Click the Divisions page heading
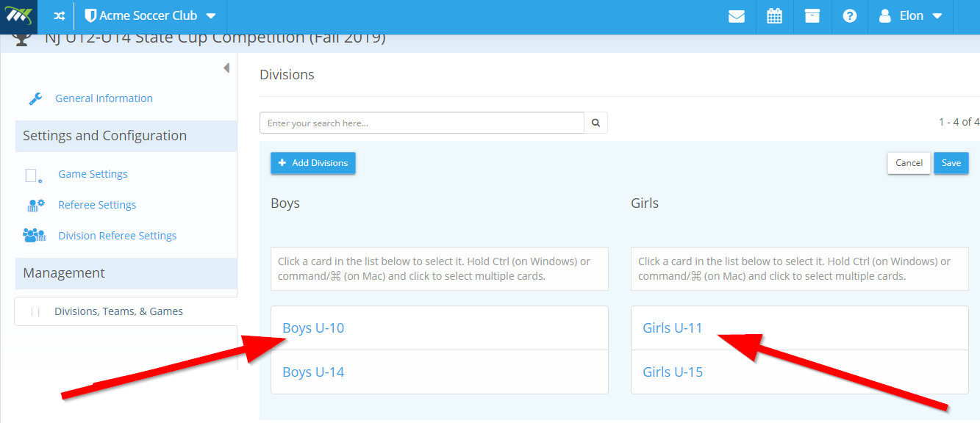980x423 pixels. [x=287, y=75]
